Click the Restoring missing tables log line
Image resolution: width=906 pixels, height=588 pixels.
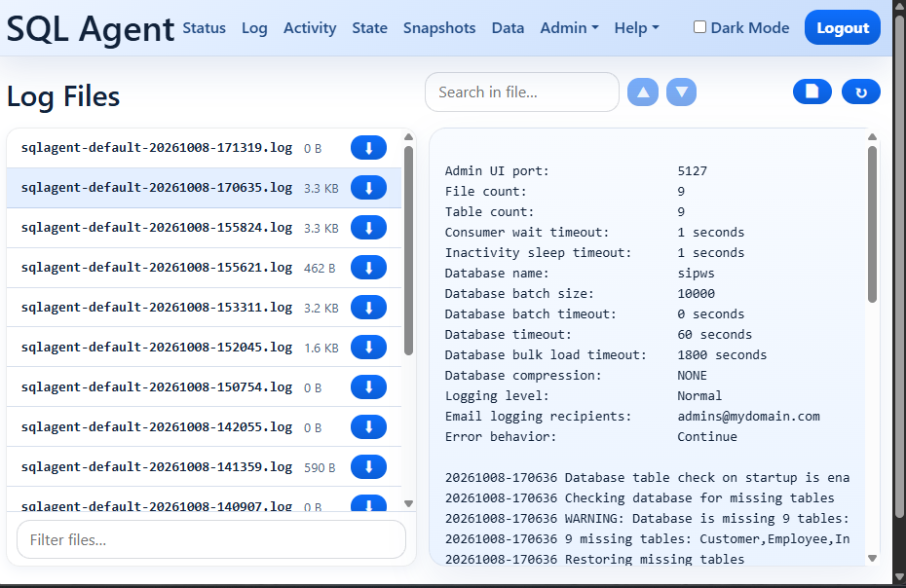point(594,559)
